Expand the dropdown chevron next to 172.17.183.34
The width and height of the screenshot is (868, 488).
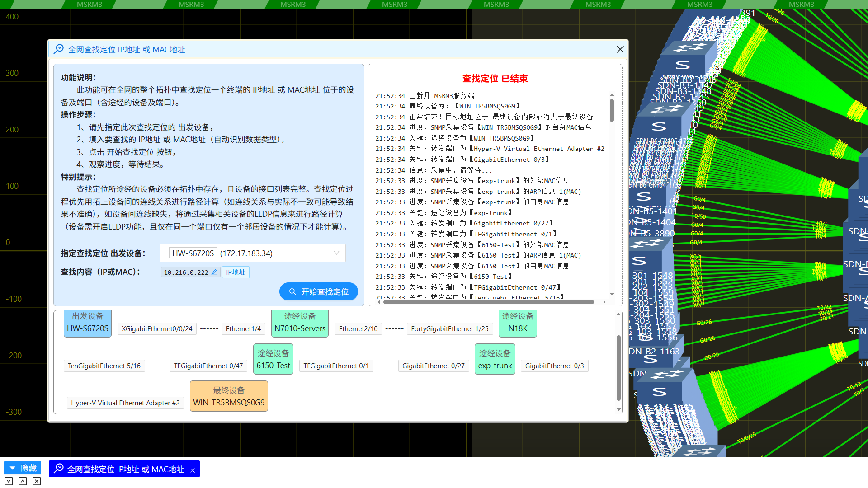[x=336, y=253]
